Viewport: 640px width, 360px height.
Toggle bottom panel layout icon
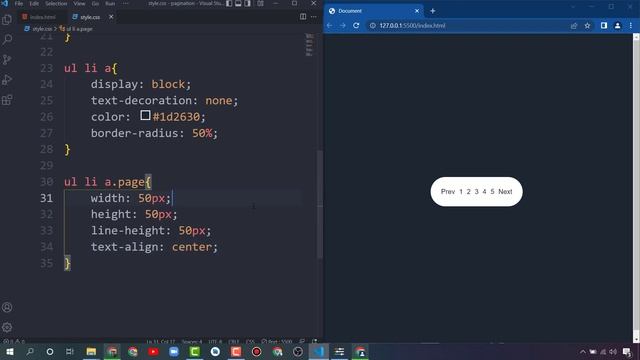[238, 3]
